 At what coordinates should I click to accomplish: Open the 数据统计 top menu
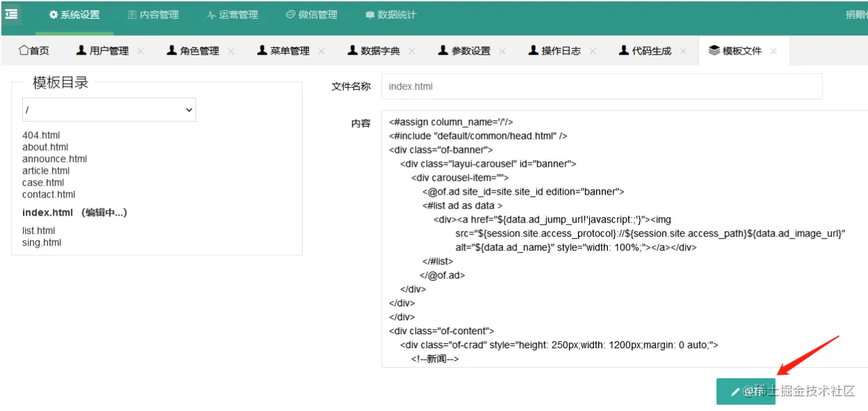(x=391, y=15)
